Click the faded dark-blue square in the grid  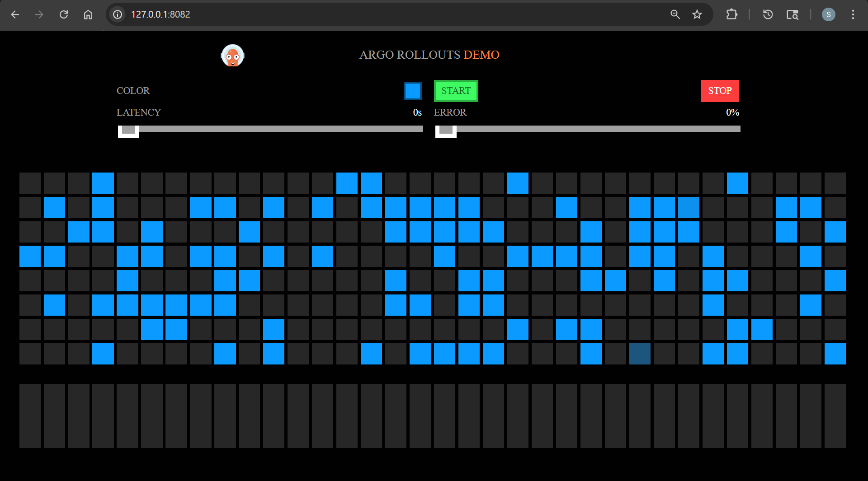pos(640,354)
